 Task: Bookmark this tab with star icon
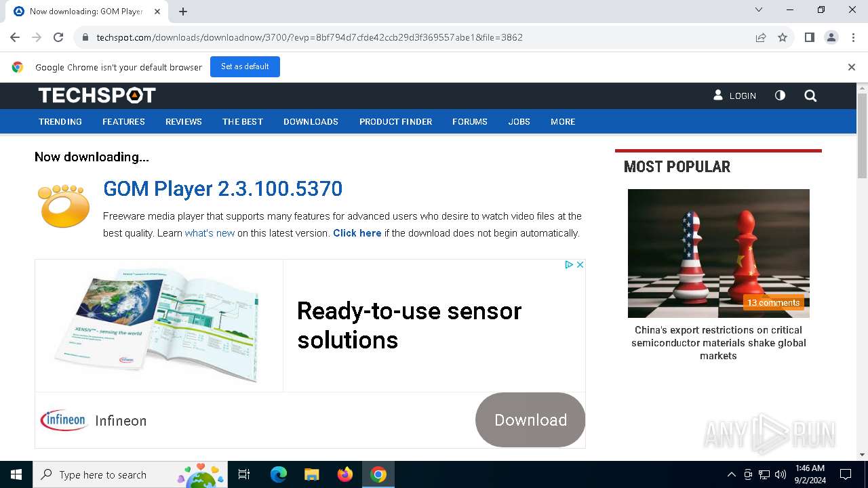(783, 37)
